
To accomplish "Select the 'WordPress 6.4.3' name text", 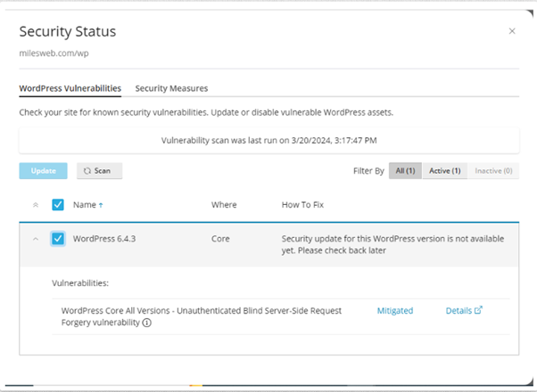I will point(104,239).
